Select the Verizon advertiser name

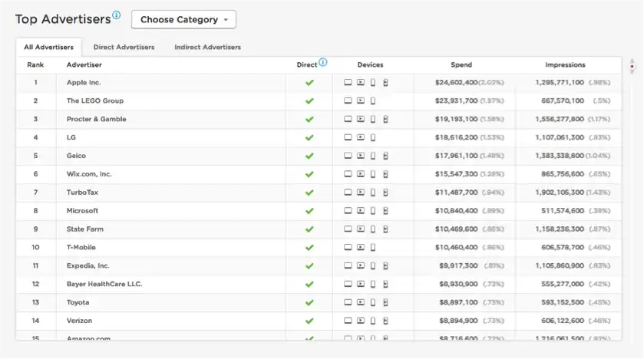tap(79, 321)
